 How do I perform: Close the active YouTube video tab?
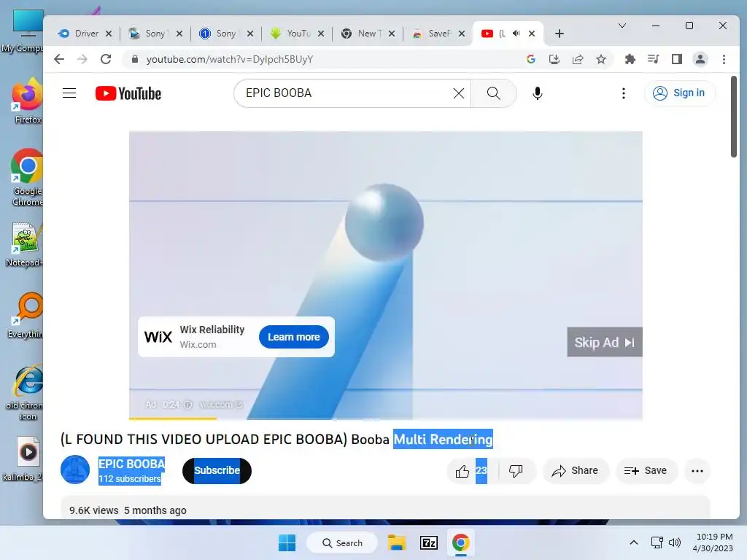[x=532, y=34]
